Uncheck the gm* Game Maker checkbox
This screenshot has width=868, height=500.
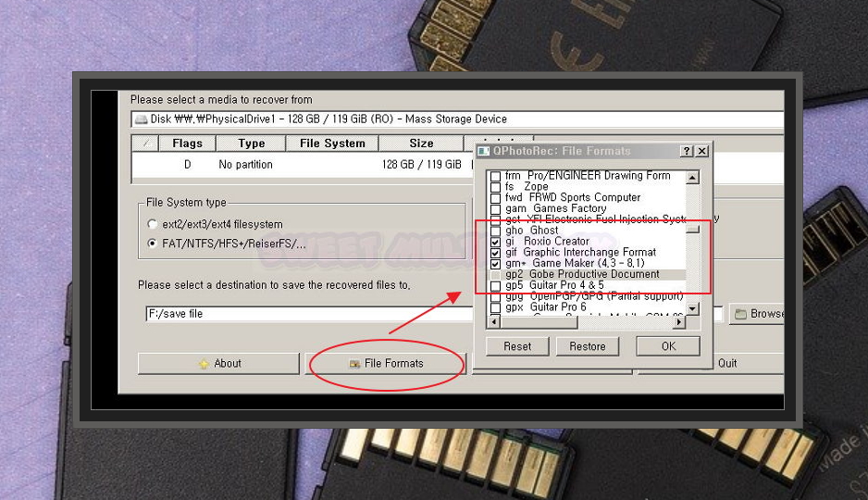pyautogui.click(x=495, y=264)
